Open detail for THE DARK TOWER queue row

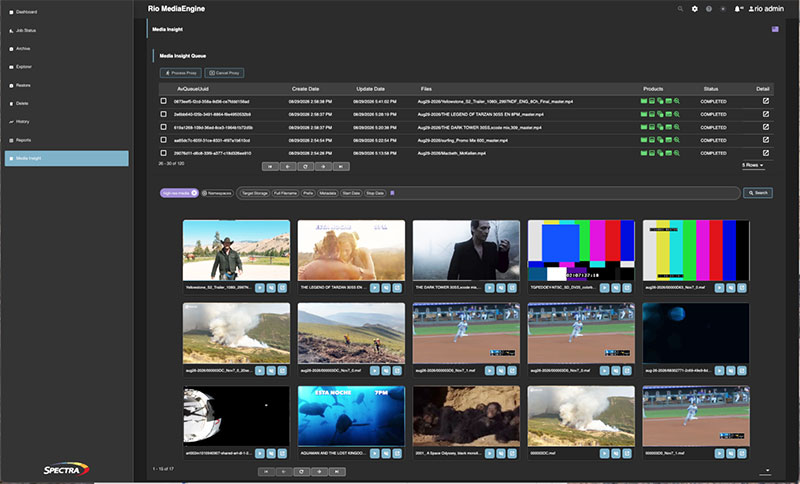(x=765, y=127)
